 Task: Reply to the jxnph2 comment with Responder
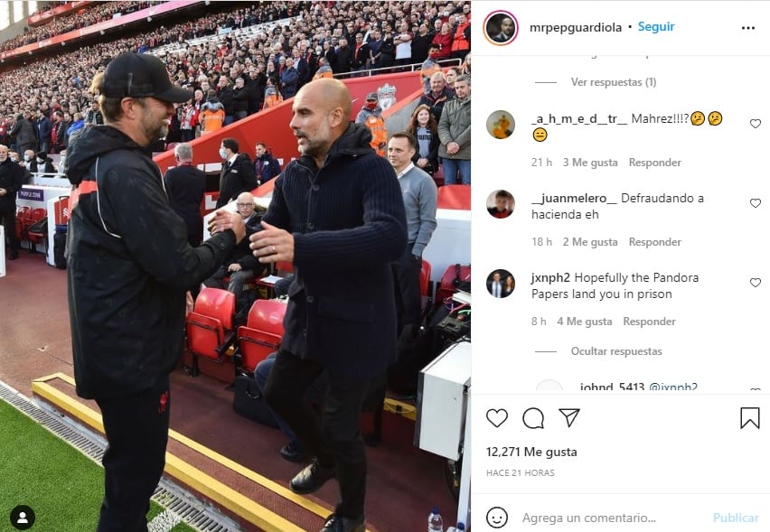[x=649, y=322]
